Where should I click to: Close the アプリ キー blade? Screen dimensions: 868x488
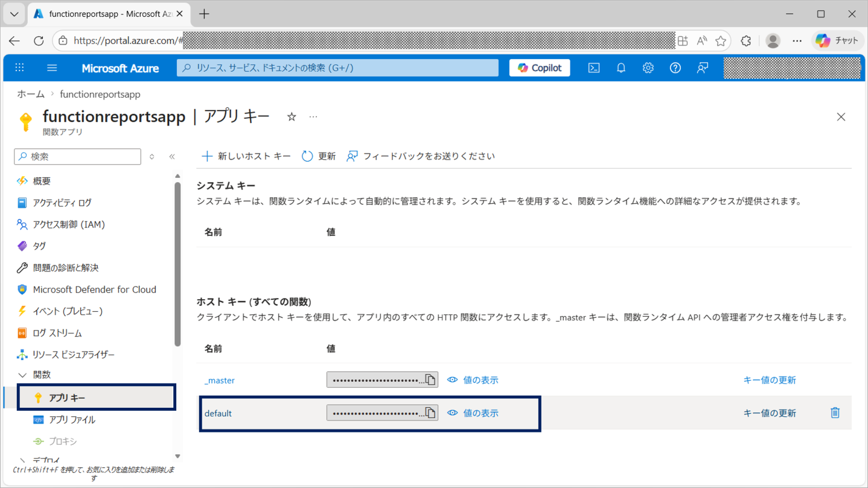[x=841, y=116]
